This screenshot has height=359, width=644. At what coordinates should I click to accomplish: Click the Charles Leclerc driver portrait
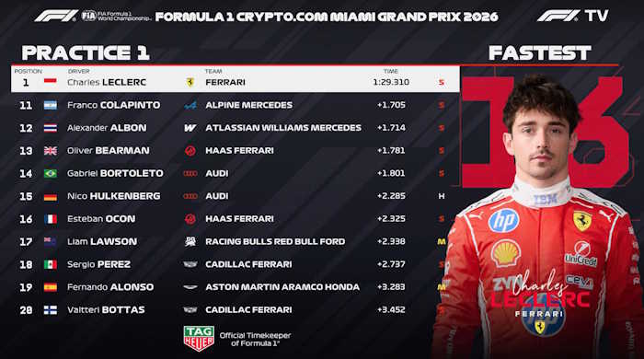[540, 217]
